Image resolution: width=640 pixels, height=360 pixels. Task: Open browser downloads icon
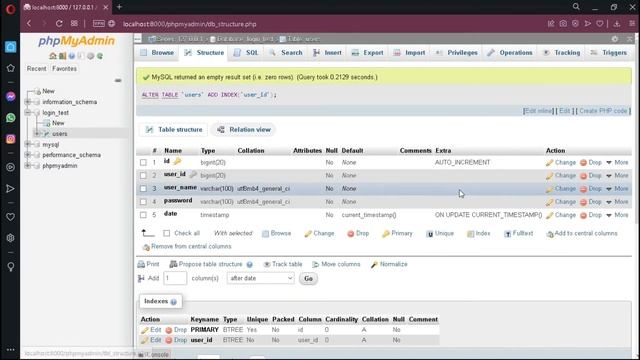pyautogui.click(x=617, y=24)
